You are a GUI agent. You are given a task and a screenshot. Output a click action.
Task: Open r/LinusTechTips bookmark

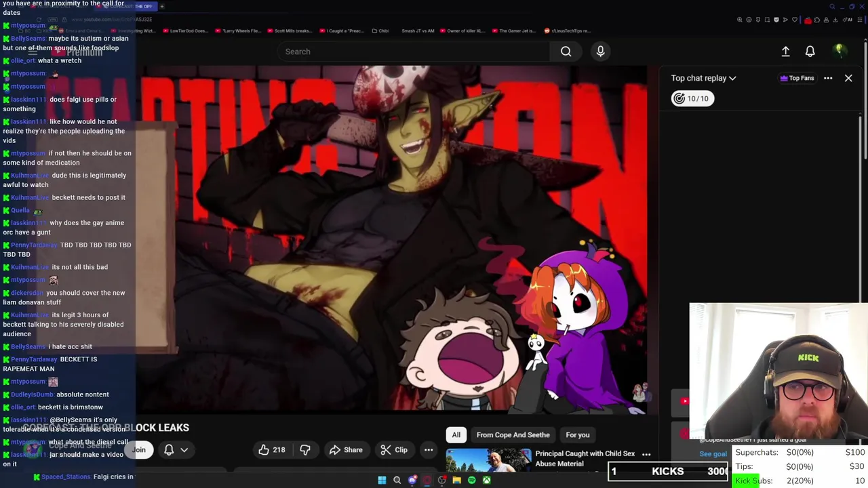(567, 30)
